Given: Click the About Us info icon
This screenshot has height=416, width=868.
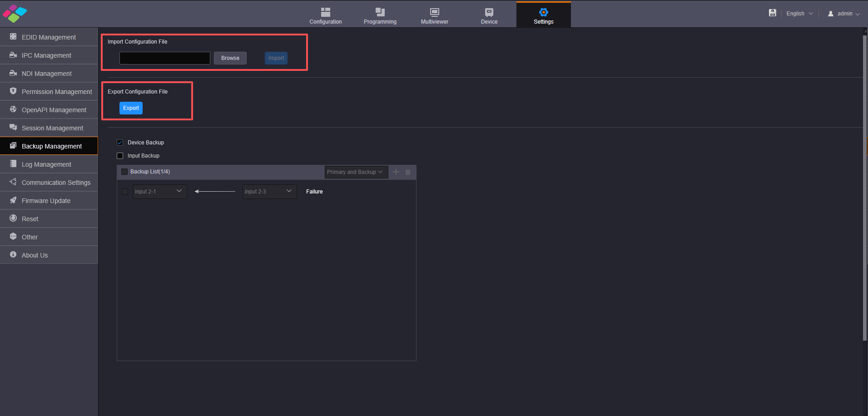Looking at the screenshot, I should click(x=13, y=254).
